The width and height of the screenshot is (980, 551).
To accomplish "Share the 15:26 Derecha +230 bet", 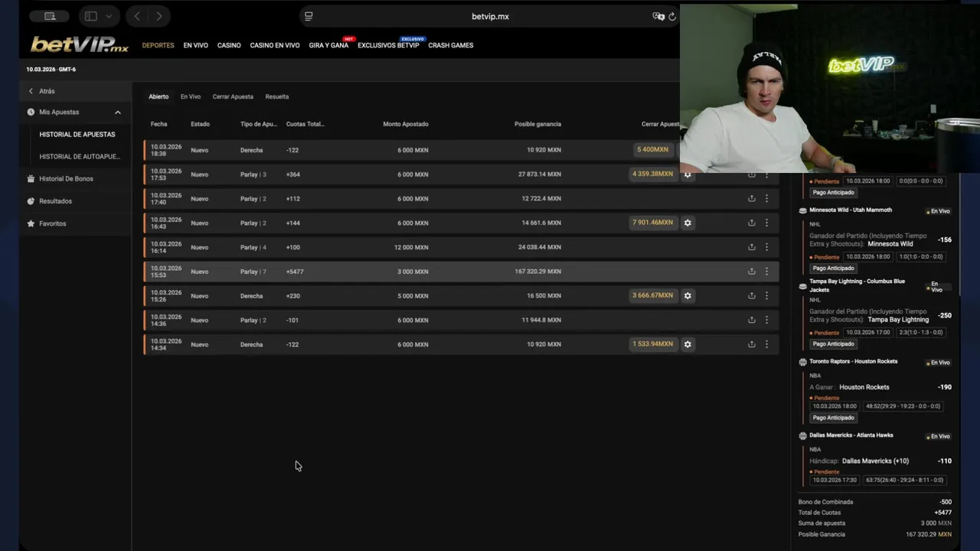I will tap(752, 295).
